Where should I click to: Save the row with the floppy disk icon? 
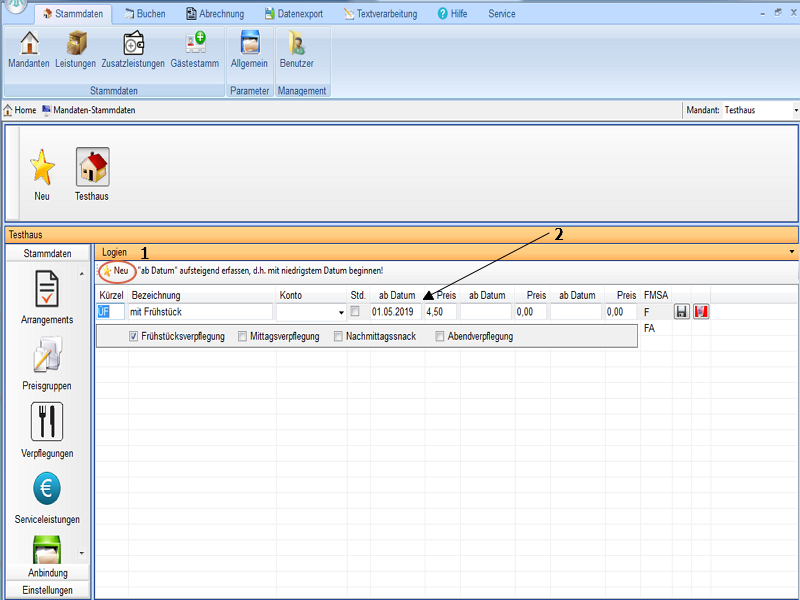tap(682, 312)
